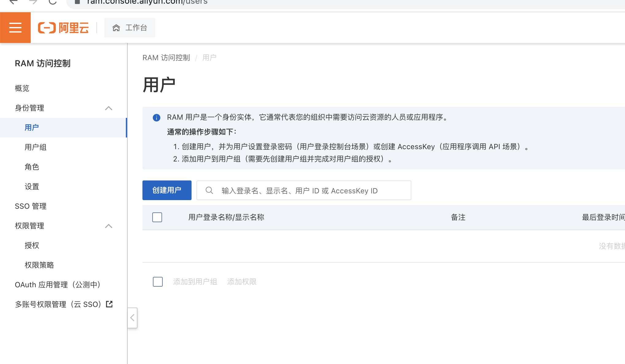Click the home icon in 工作台 button
The width and height of the screenshot is (625, 364).
coord(116,28)
